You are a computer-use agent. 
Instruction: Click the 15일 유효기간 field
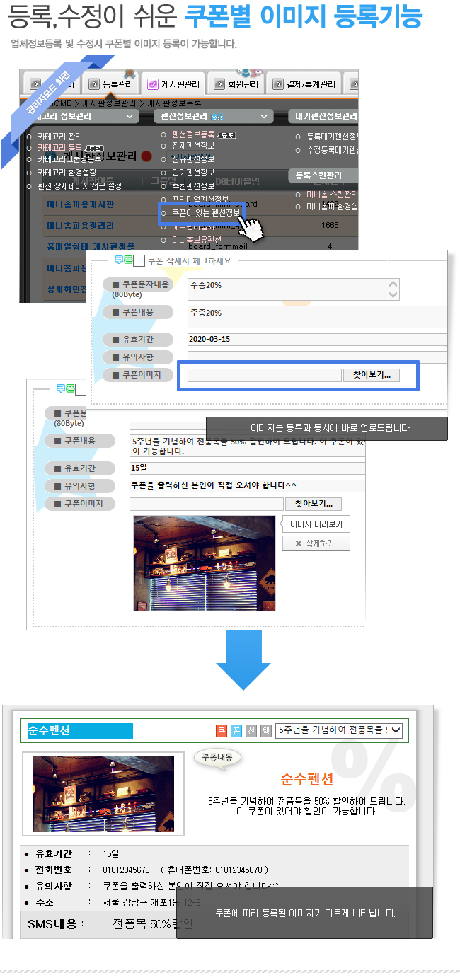click(247, 468)
